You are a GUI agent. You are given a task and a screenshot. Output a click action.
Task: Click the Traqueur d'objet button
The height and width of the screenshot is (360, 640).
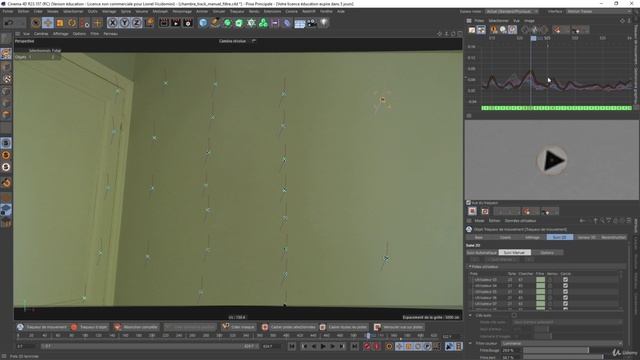89,327
